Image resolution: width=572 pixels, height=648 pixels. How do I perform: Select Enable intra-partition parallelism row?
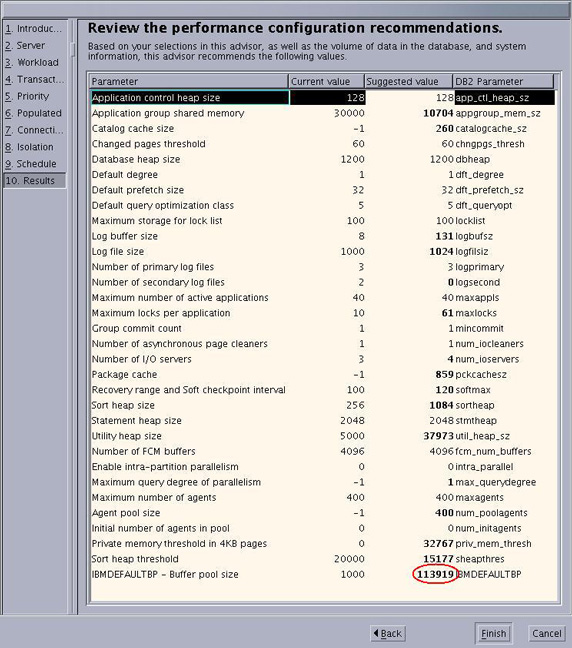(323, 467)
